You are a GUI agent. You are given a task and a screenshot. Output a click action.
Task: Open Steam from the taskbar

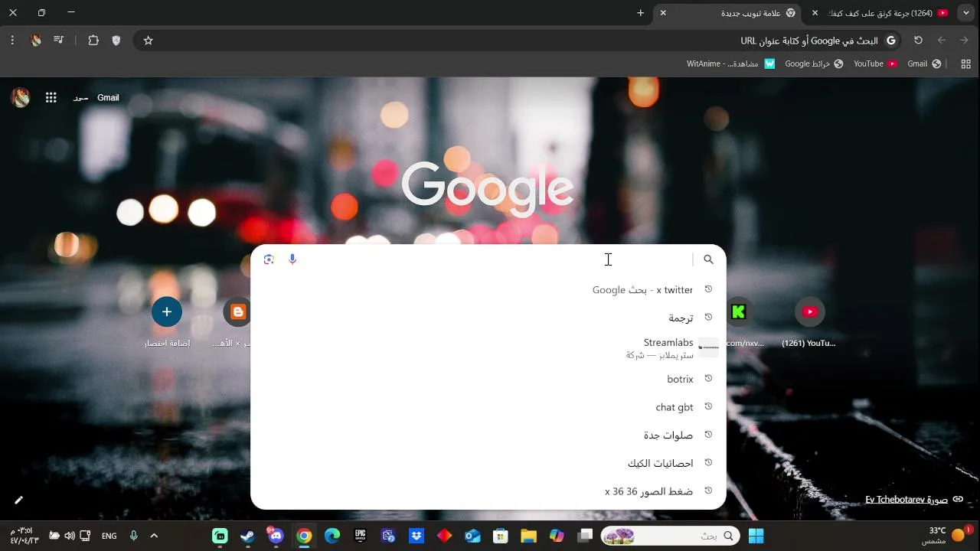pyautogui.click(x=248, y=536)
